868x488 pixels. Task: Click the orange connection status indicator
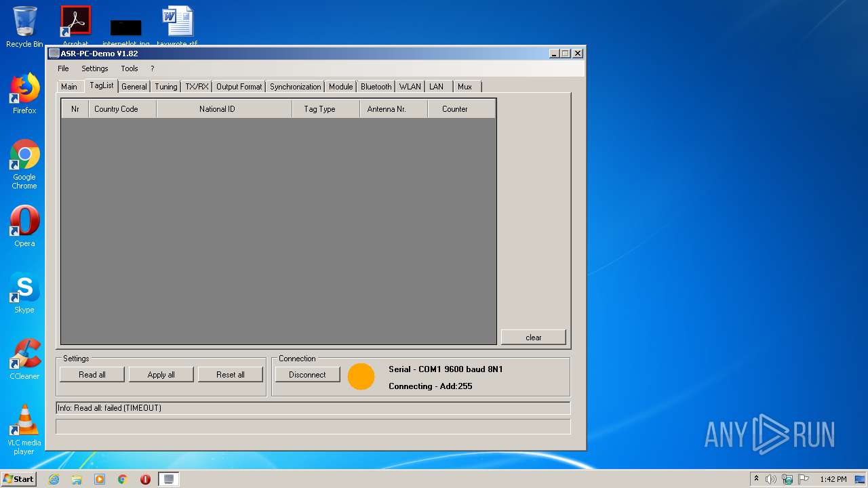[x=361, y=377]
